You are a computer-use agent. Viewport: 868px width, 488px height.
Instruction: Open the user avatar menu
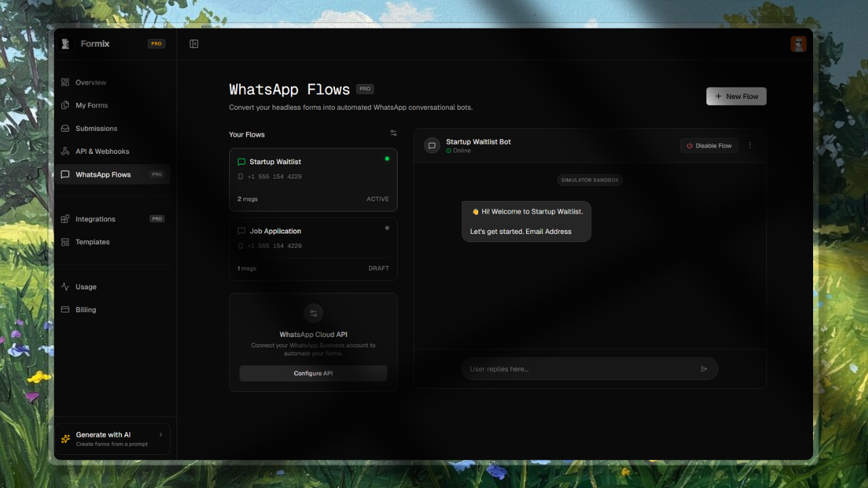(x=798, y=44)
